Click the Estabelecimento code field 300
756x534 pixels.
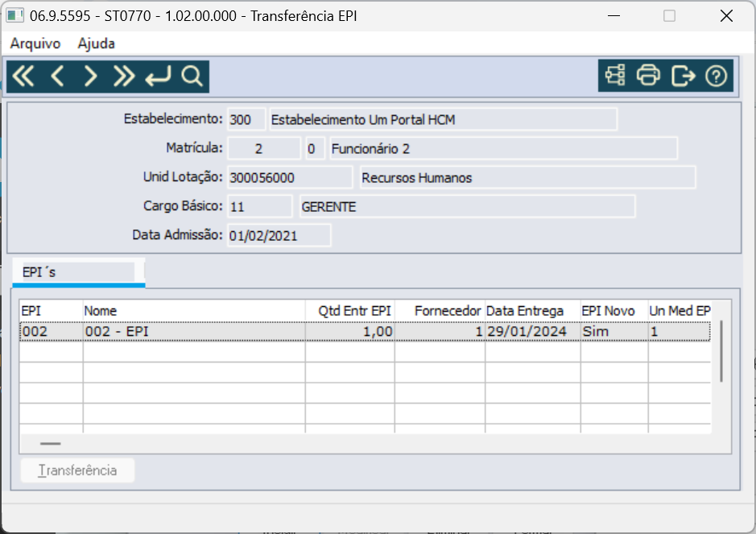(246, 120)
